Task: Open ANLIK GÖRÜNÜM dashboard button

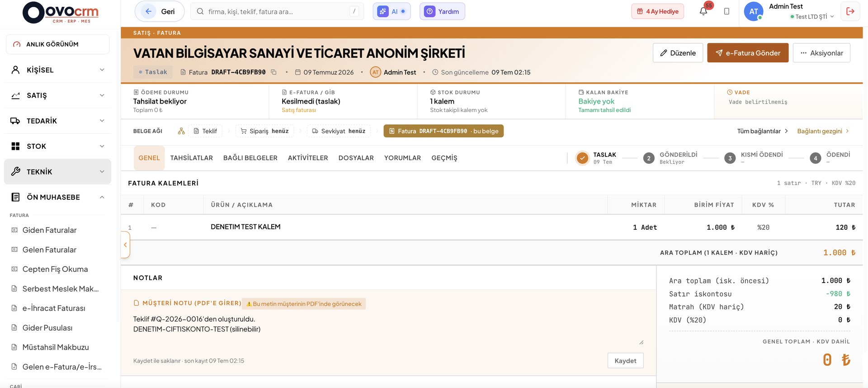Action: point(57,44)
